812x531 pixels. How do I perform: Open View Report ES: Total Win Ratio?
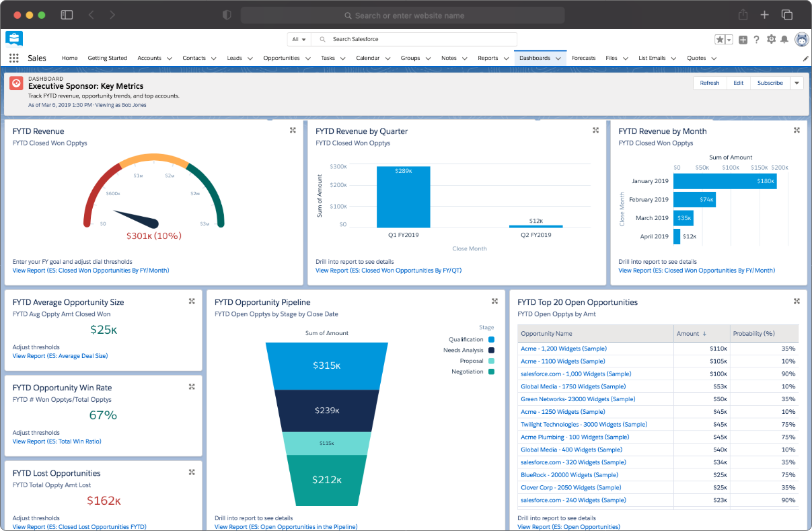tap(59, 441)
